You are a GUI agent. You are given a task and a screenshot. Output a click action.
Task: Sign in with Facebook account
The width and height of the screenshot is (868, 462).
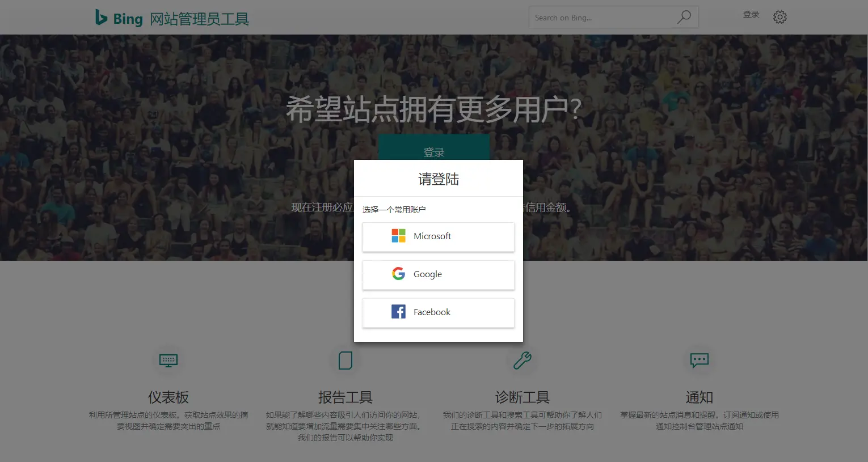(438, 312)
